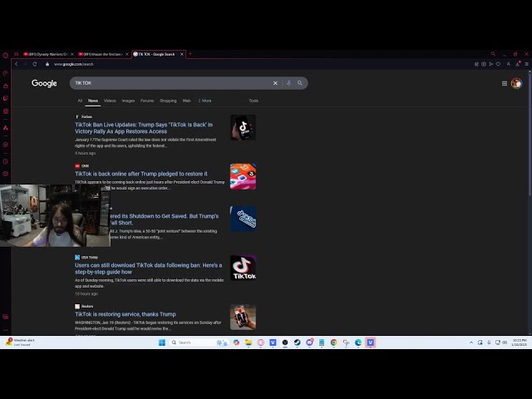Switch to the Videos results tab
The height and width of the screenshot is (399, 532).
click(x=110, y=101)
